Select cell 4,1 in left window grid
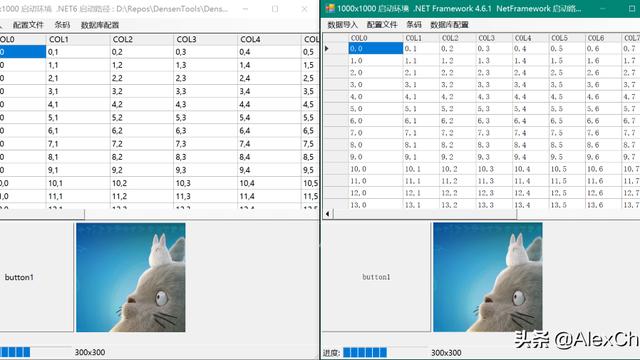The image size is (640, 360). 78,104
